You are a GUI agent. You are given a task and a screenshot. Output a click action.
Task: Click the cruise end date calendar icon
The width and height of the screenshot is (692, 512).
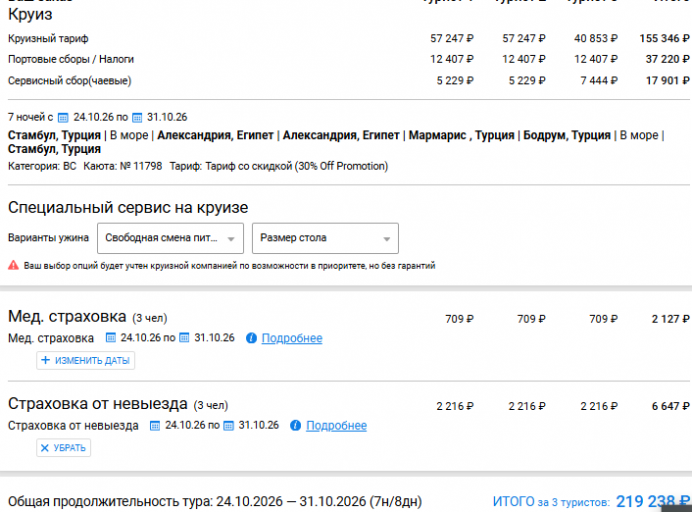(x=137, y=118)
